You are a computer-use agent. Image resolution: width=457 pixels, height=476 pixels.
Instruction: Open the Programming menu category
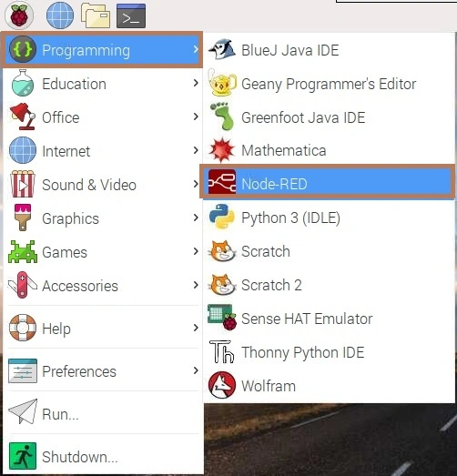pyautogui.click(x=102, y=49)
